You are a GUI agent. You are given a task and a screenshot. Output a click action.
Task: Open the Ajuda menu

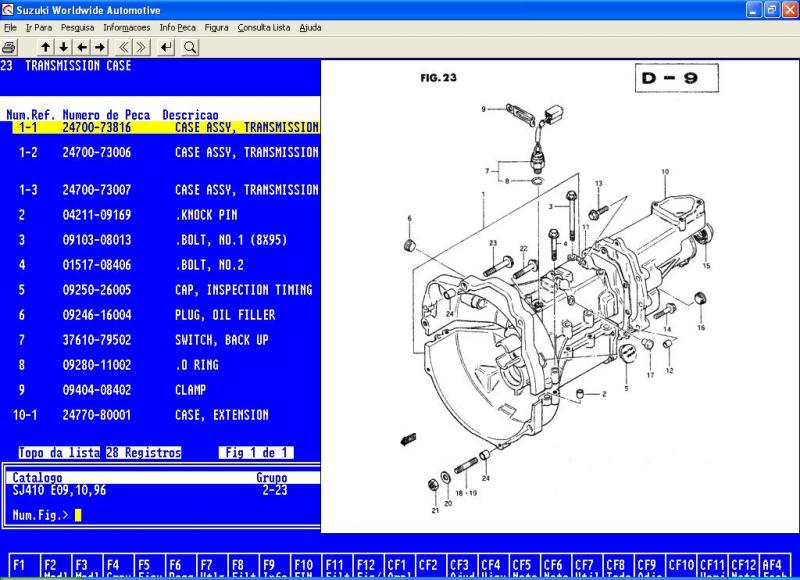[x=310, y=28]
